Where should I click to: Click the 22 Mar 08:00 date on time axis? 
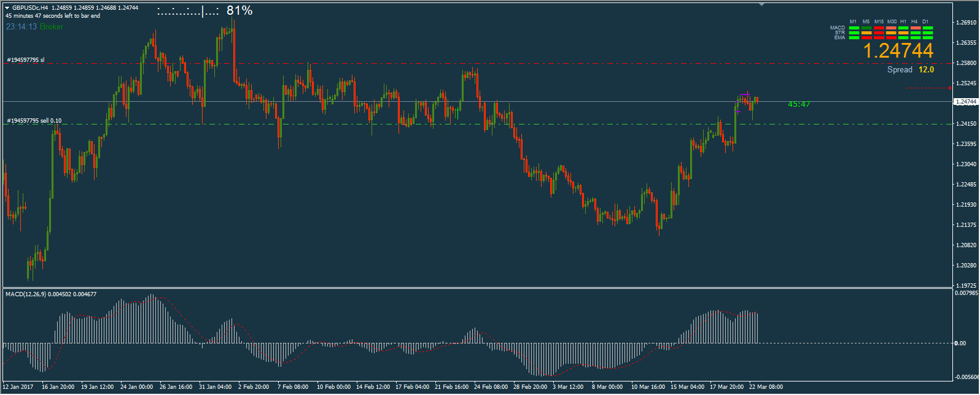[x=766, y=387]
